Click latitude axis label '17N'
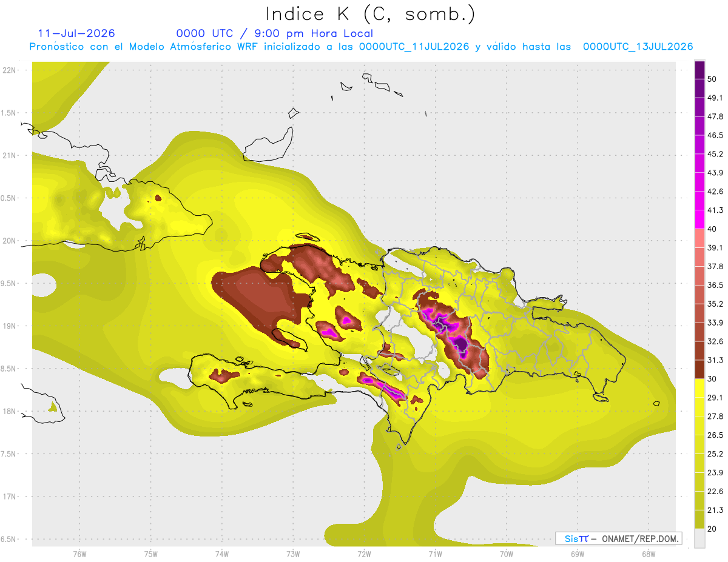Image resolution: width=728 pixels, height=562 pixels. pos(9,497)
